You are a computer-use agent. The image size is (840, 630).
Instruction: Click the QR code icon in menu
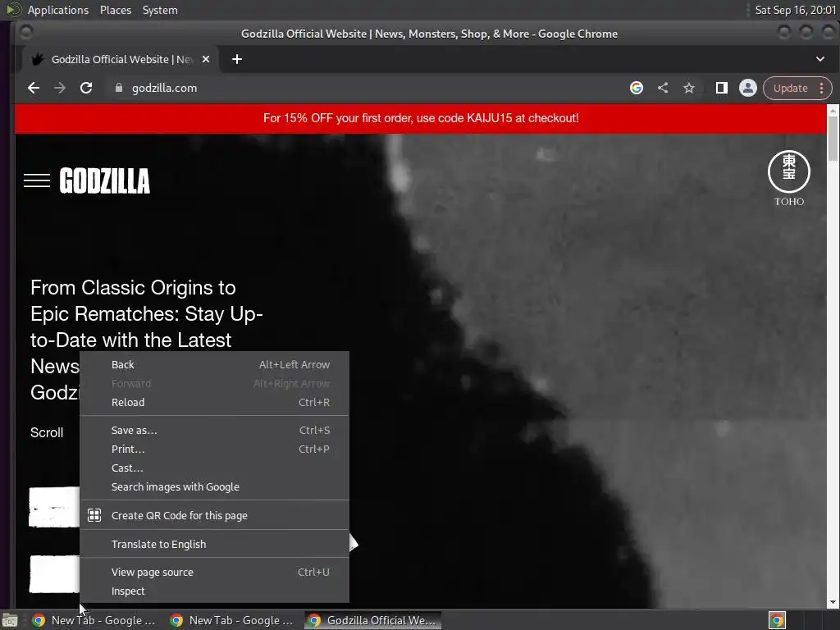click(94, 515)
